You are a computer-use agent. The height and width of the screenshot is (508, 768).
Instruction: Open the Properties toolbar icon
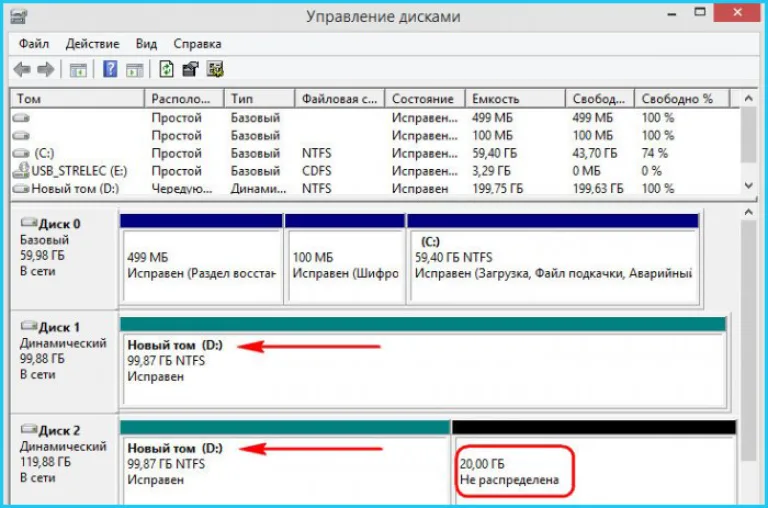(190, 69)
